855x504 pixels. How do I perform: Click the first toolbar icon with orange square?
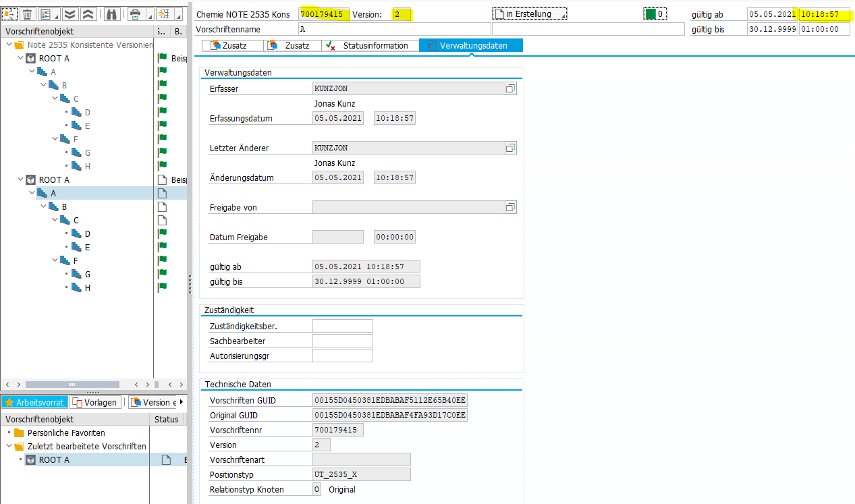tap(10, 14)
